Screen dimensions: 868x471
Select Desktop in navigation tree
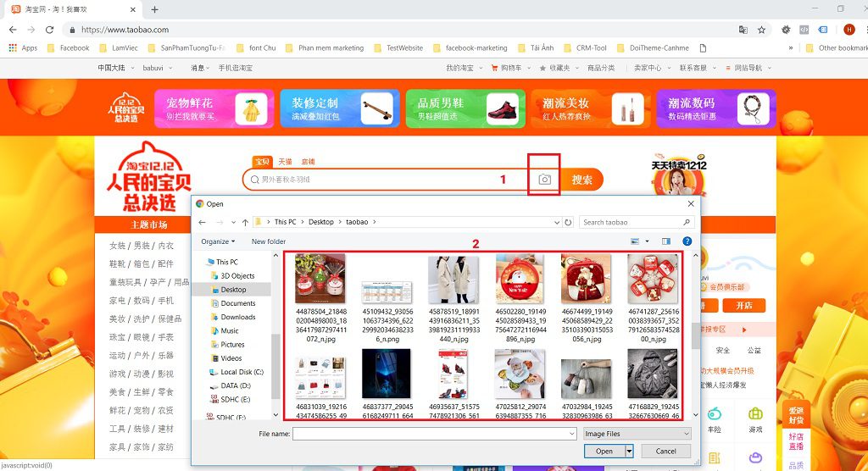click(232, 290)
